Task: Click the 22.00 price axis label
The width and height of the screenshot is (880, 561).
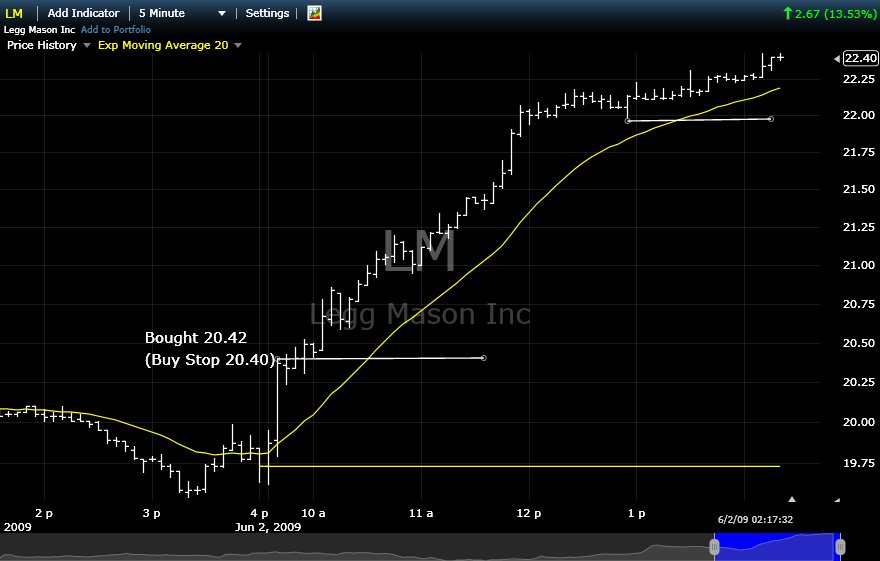Action: pos(859,115)
